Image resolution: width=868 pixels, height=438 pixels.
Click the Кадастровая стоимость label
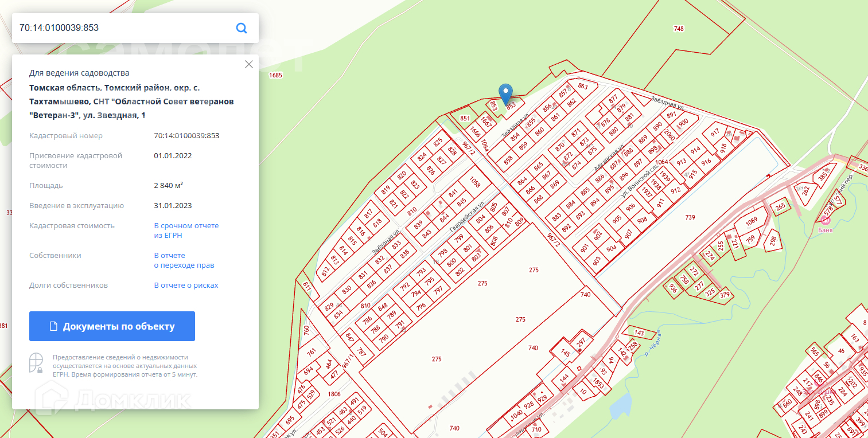point(72,225)
